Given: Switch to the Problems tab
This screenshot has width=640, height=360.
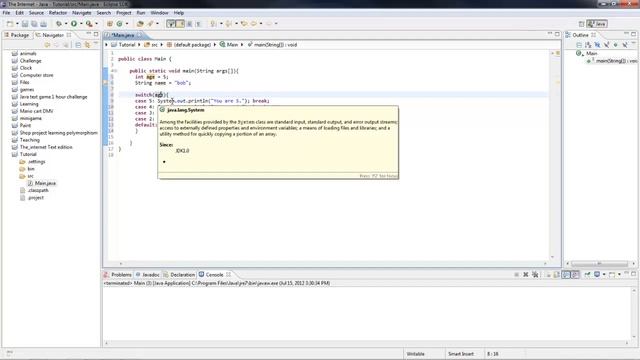Looking at the screenshot, I should 118,275.
